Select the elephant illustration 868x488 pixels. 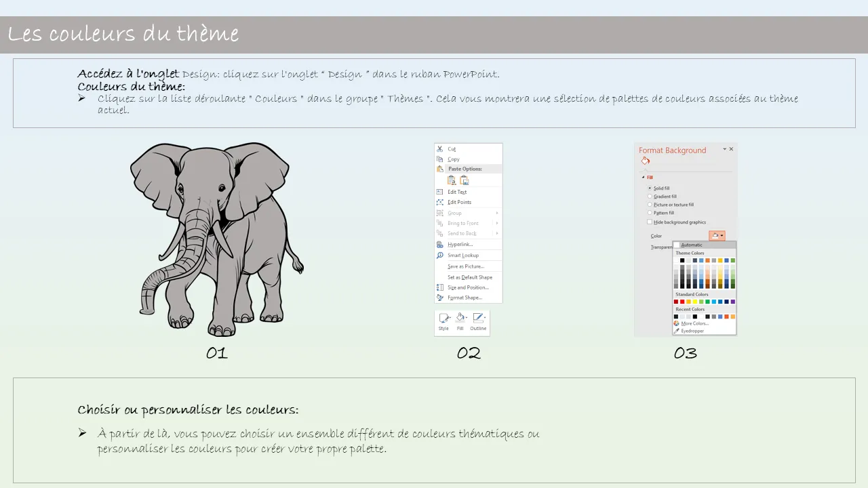point(217,239)
